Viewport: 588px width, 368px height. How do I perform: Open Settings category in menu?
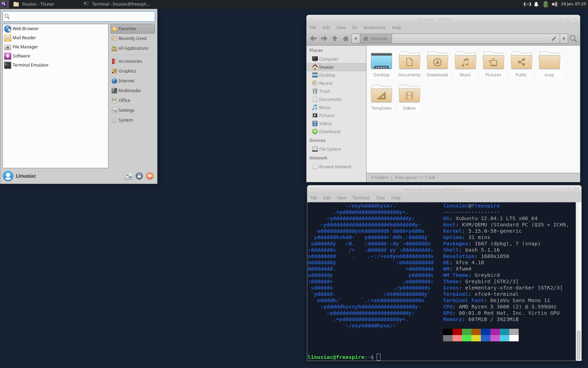point(133,110)
